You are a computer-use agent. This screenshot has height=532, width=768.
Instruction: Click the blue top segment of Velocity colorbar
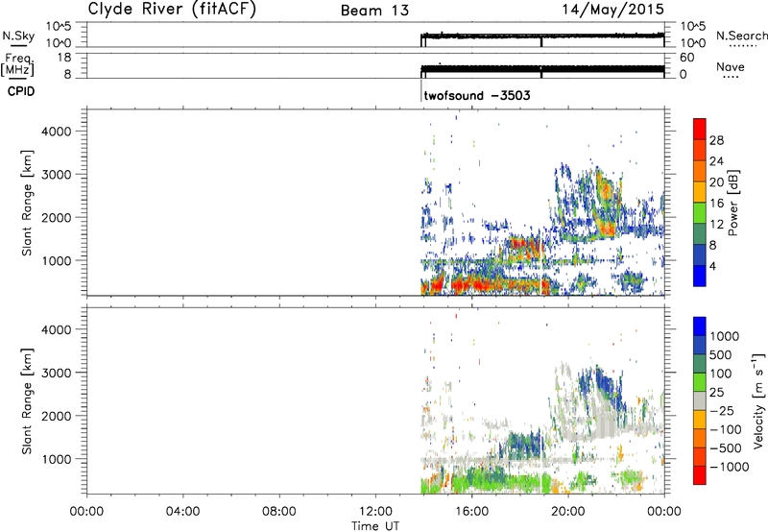(x=700, y=326)
